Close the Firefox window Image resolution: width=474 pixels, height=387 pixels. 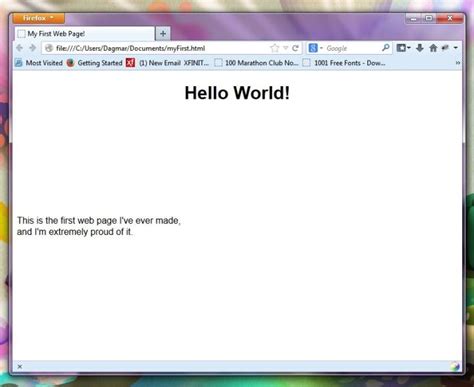coord(450,19)
